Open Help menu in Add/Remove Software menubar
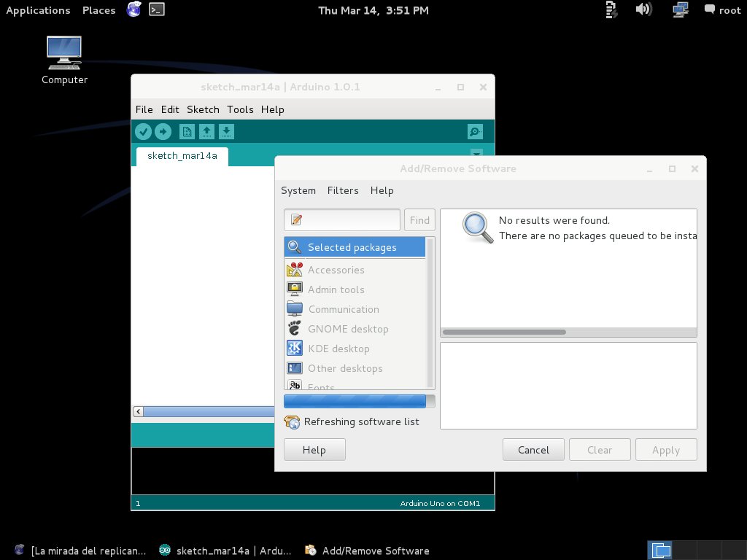 tap(382, 190)
